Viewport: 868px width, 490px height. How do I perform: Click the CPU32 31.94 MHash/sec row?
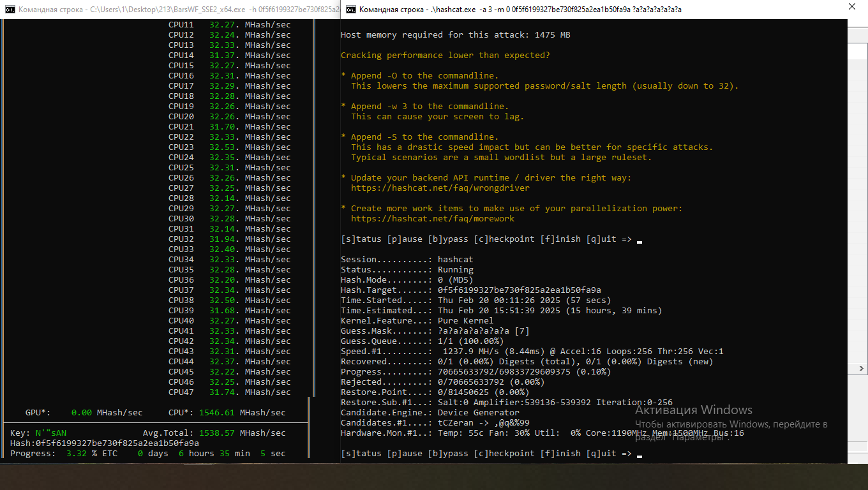[x=230, y=239]
